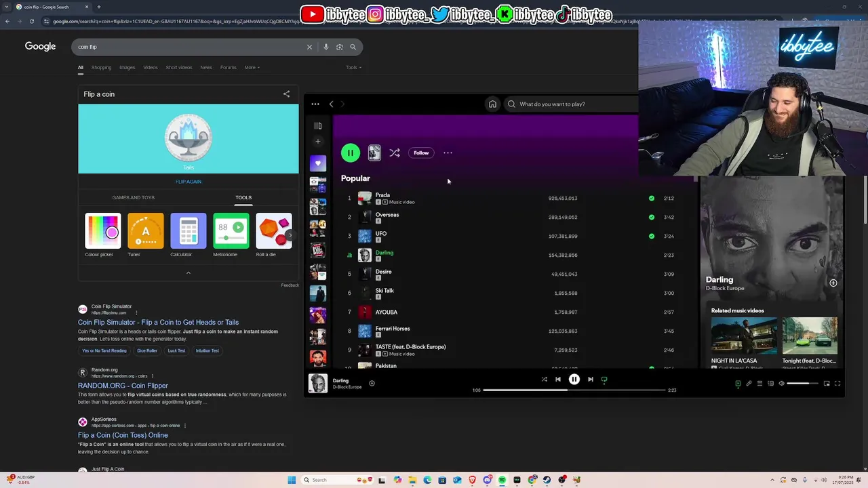Collapse the Google tools panel chevron
The image size is (868, 488).
[x=189, y=272]
